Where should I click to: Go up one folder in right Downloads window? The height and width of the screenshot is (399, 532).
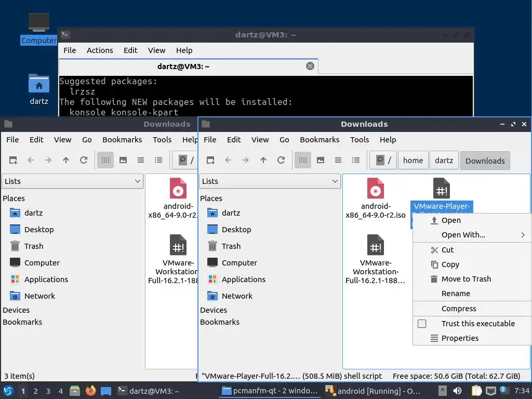263,160
